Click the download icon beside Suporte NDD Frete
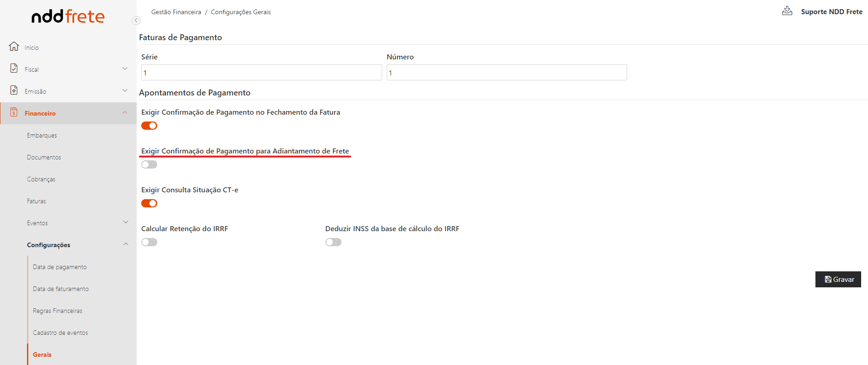The width and height of the screenshot is (868, 365). point(787,11)
